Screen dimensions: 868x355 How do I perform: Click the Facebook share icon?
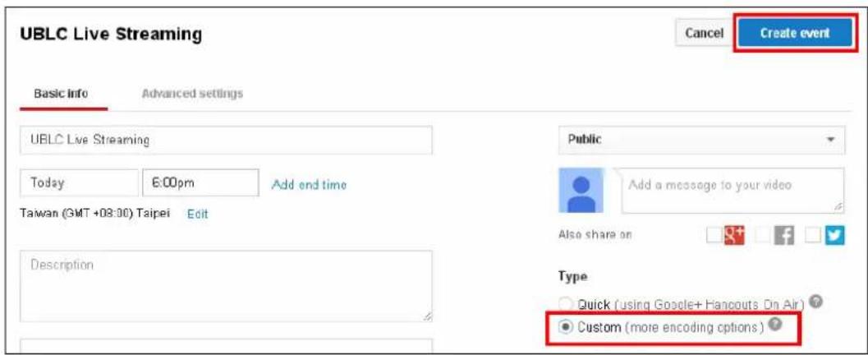[x=784, y=235]
